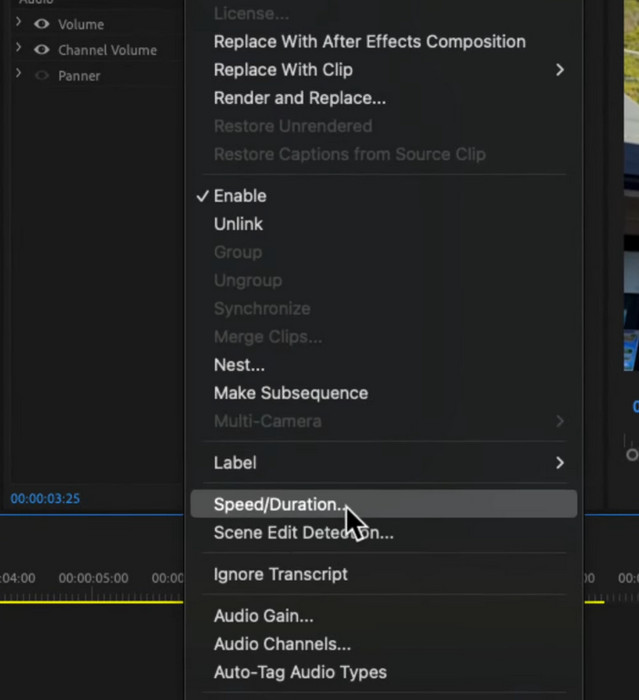Choose Nest from the context menu
This screenshot has width=639, height=700.
coord(239,365)
